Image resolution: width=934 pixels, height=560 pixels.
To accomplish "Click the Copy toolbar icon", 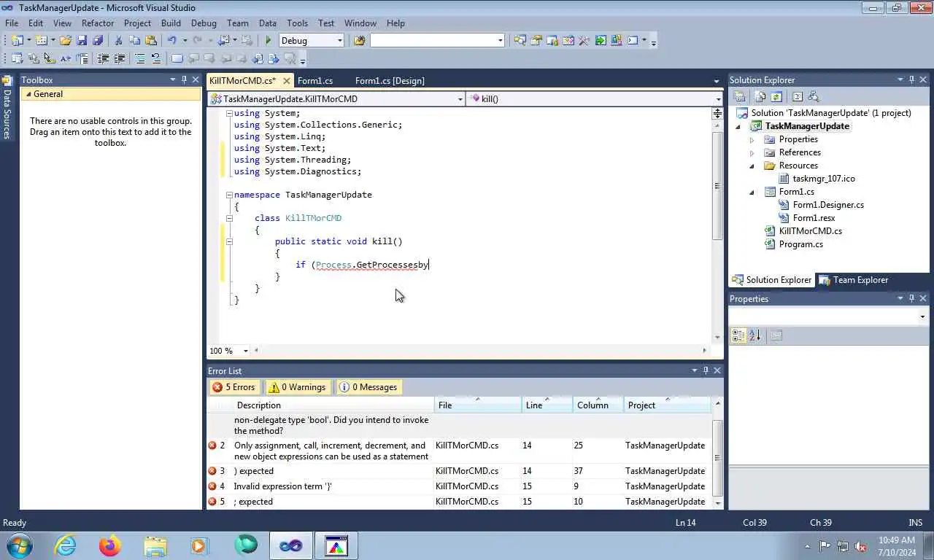I will click(x=135, y=40).
